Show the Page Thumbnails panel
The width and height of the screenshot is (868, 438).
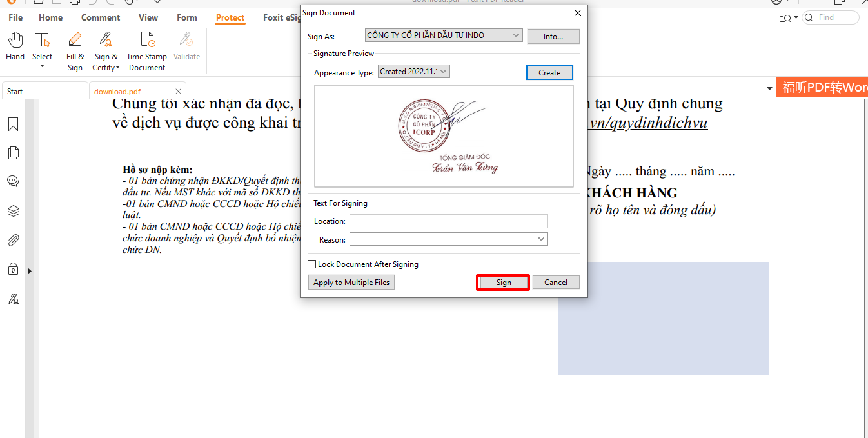pyautogui.click(x=13, y=153)
